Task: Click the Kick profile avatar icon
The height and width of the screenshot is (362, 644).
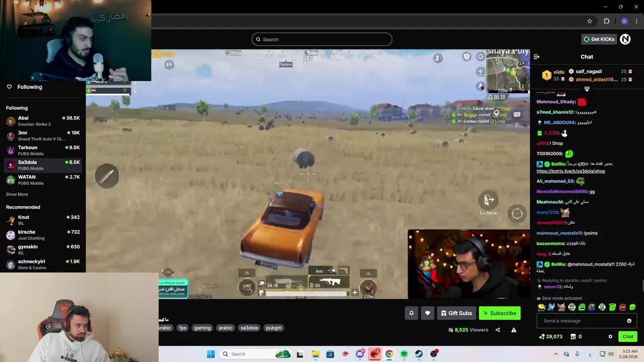Action: 625,39
